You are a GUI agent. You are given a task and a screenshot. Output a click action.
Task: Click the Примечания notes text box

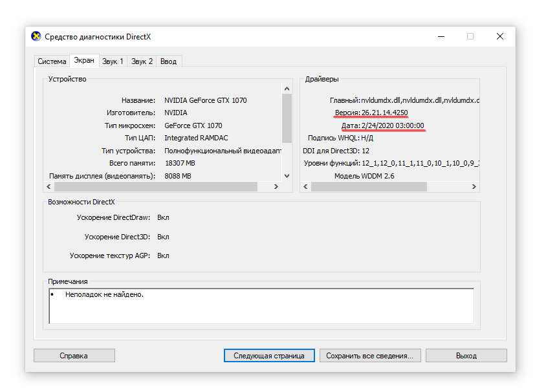[x=261, y=306]
